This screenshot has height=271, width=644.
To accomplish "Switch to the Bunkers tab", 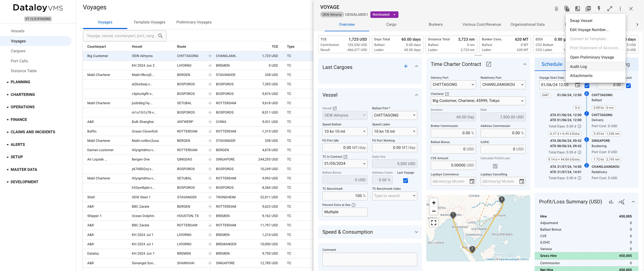I will tap(435, 25).
